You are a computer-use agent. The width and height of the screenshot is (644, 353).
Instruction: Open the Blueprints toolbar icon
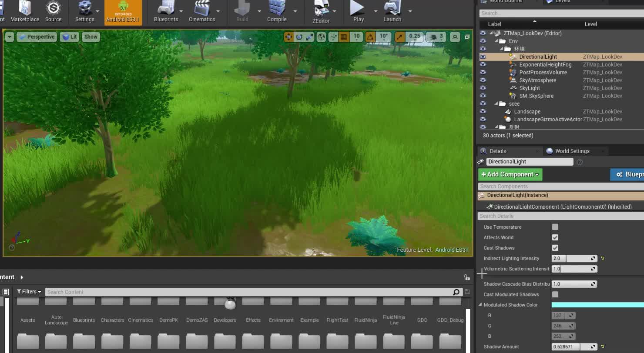click(x=167, y=12)
